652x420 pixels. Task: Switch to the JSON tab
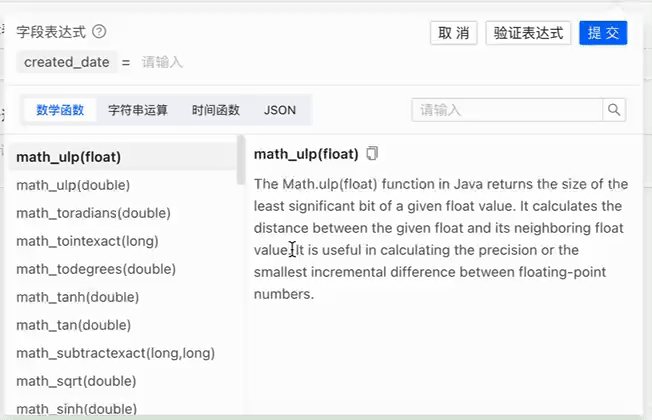(280, 110)
